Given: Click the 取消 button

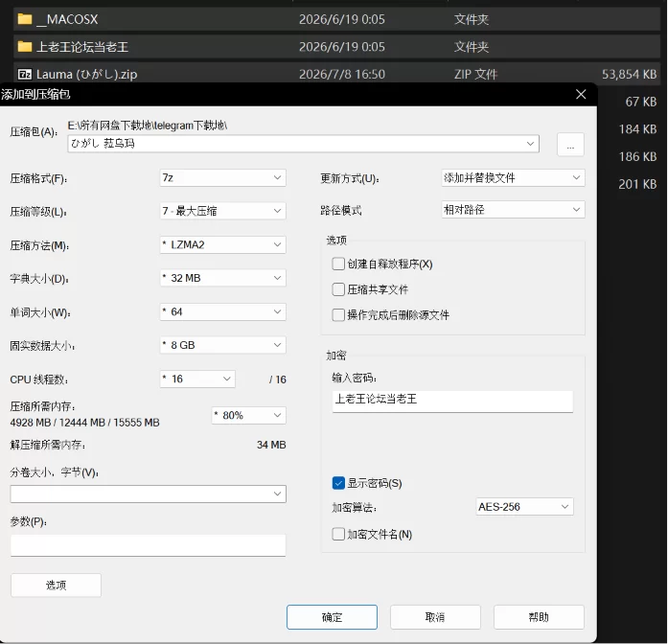Looking at the screenshot, I should pos(435,617).
